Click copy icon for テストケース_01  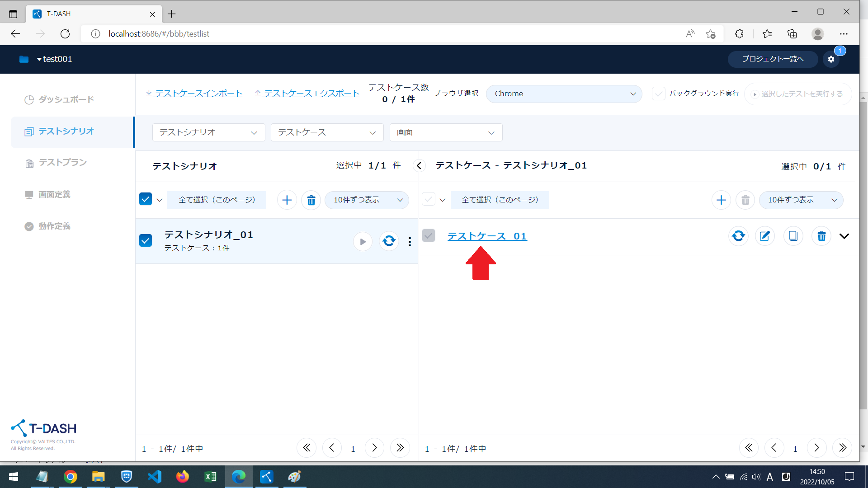(793, 236)
